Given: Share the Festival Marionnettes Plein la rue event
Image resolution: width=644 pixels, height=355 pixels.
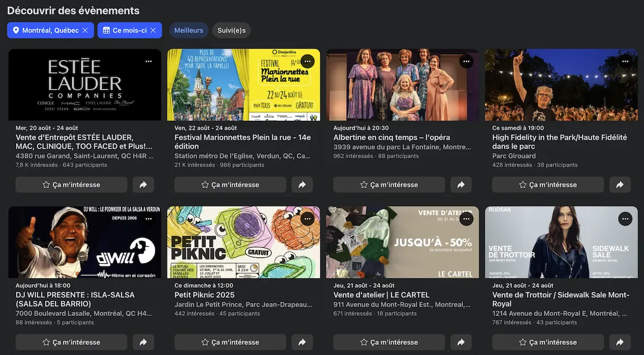Looking at the screenshot, I should (x=302, y=184).
